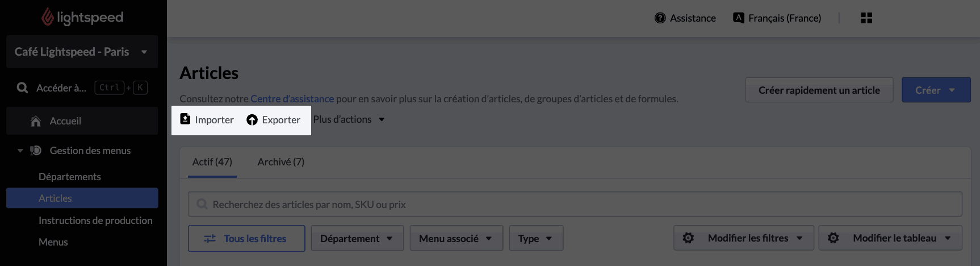Viewport: 980px width, 266px height.
Task: Open the Département filter dropdown
Action: 356,239
